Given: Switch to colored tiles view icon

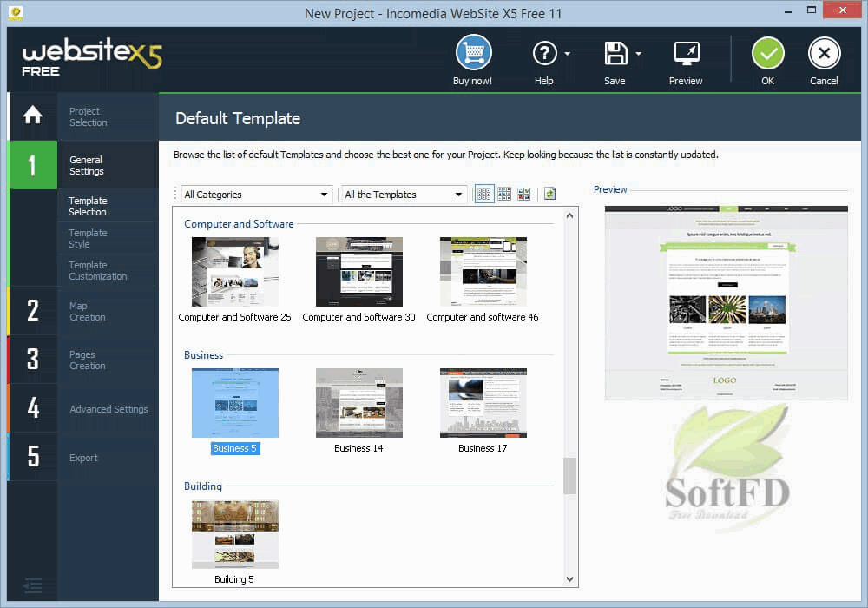Looking at the screenshot, I should 523,194.
